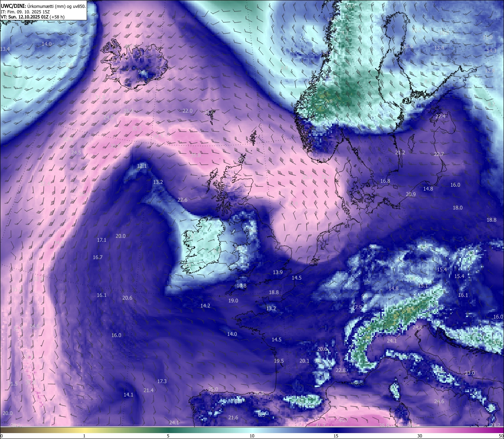This screenshot has height=439, width=504.
Task: Click the 'VT: Sun. 12.10.2025 01Z (+58 h)' line
Action: pyautogui.click(x=33, y=17)
